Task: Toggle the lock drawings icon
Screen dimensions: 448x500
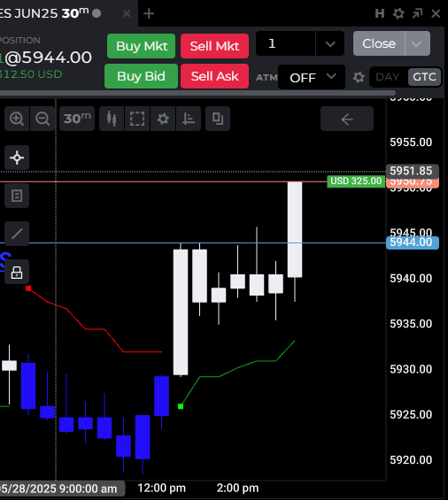Action: 17,272
